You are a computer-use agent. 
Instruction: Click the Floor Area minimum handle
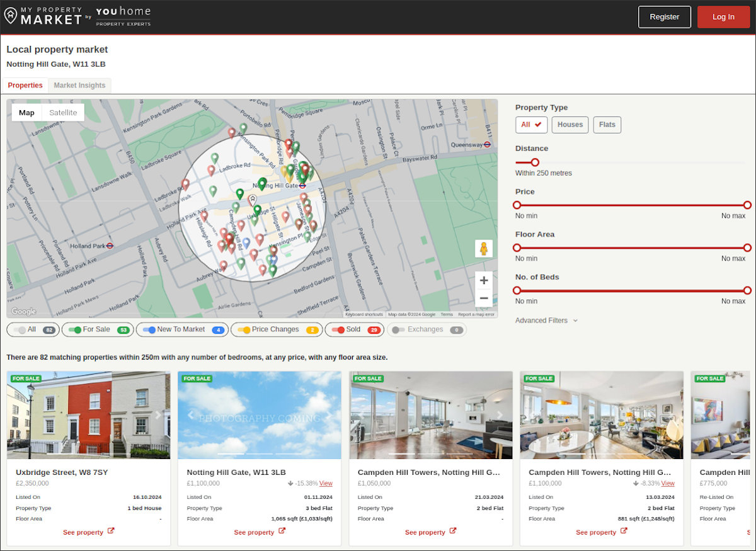click(x=517, y=248)
